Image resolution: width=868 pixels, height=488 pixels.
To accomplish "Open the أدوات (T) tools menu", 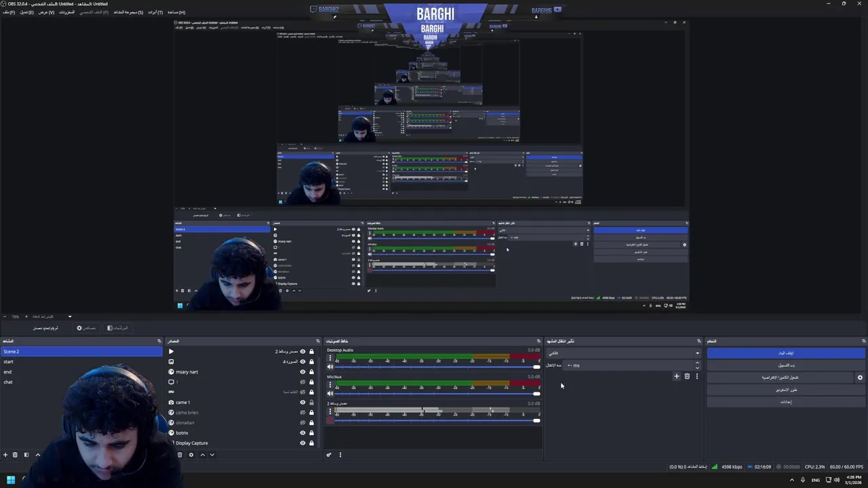I will (x=155, y=12).
